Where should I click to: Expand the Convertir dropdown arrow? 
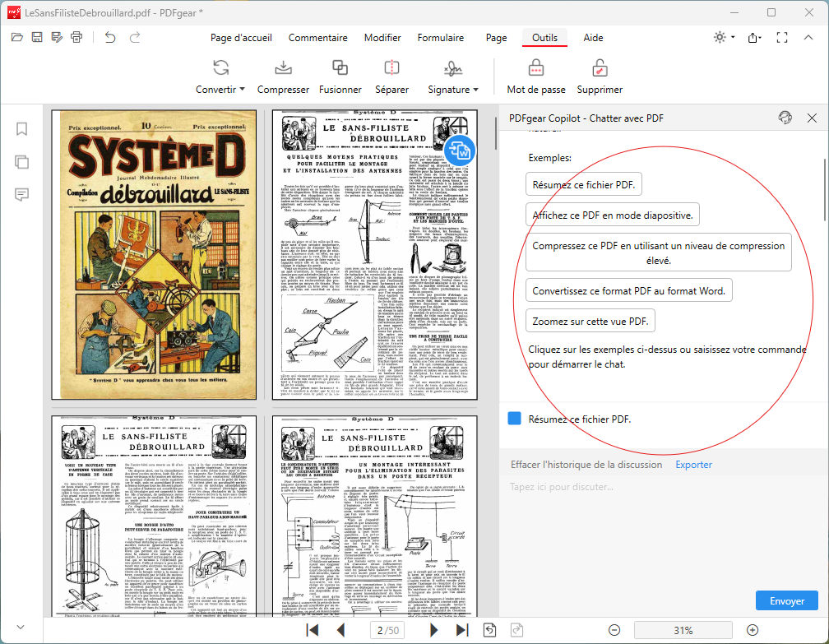[242, 90]
